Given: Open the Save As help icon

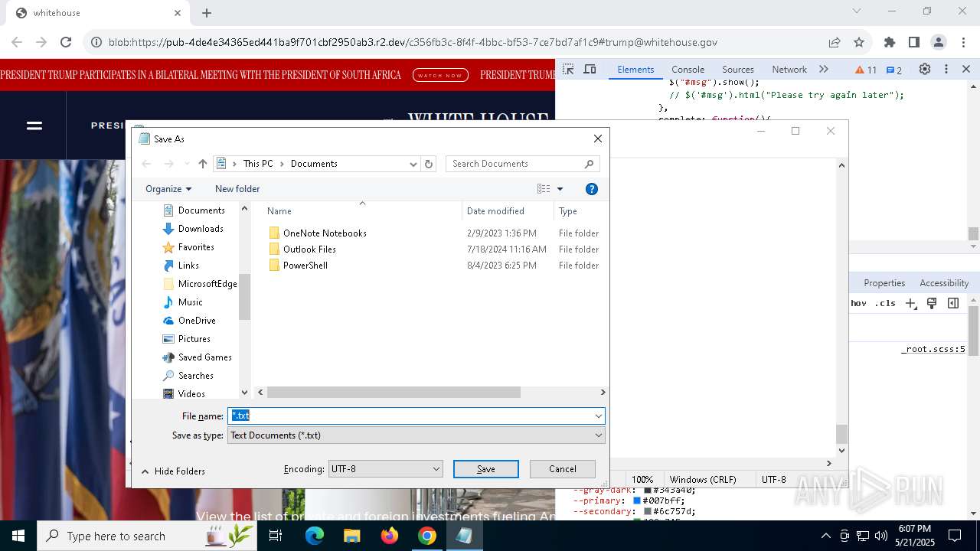Looking at the screenshot, I should click(x=591, y=189).
